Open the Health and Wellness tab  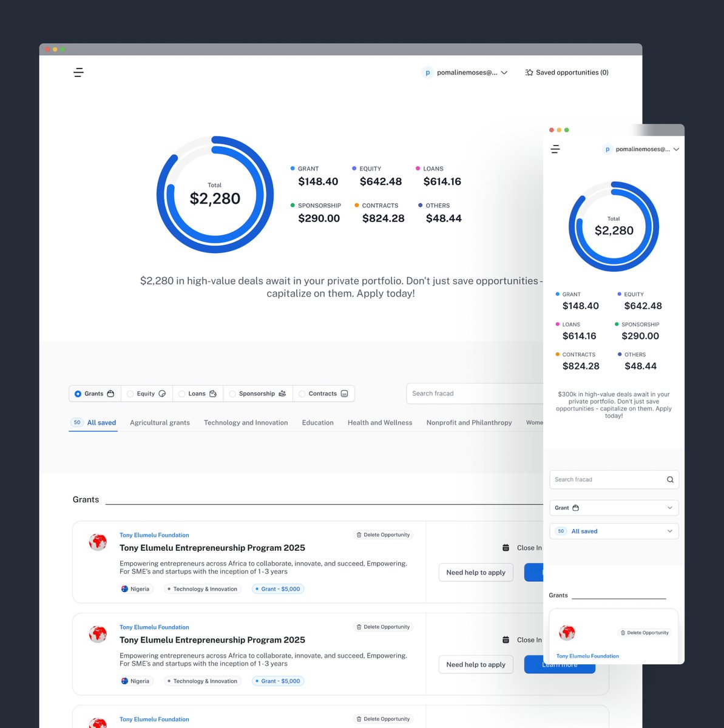pyautogui.click(x=380, y=423)
